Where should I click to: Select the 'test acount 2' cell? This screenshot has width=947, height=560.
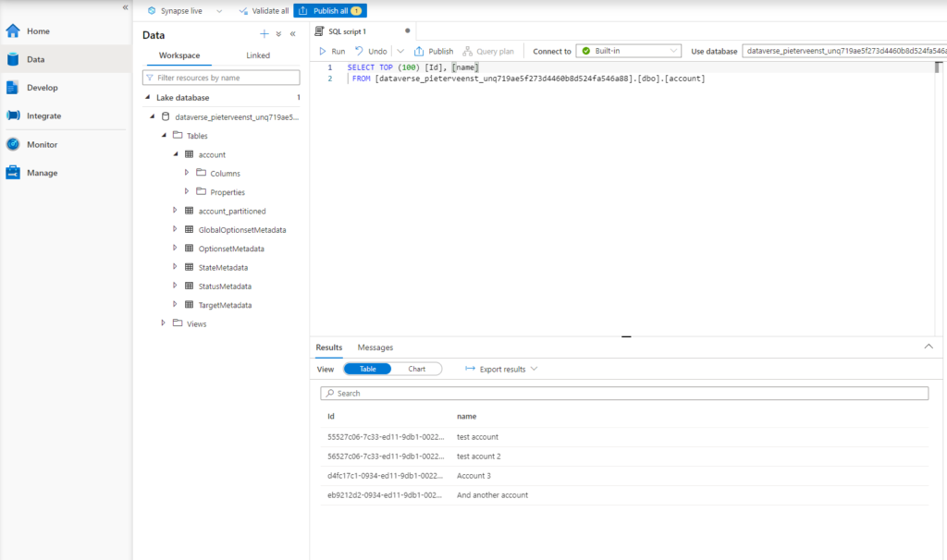click(x=479, y=457)
